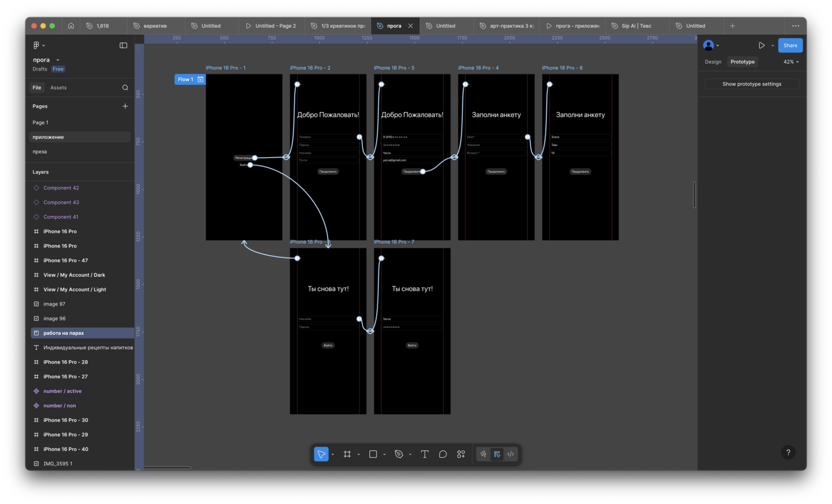Select the View / My Account / Dark layer

pos(74,275)
